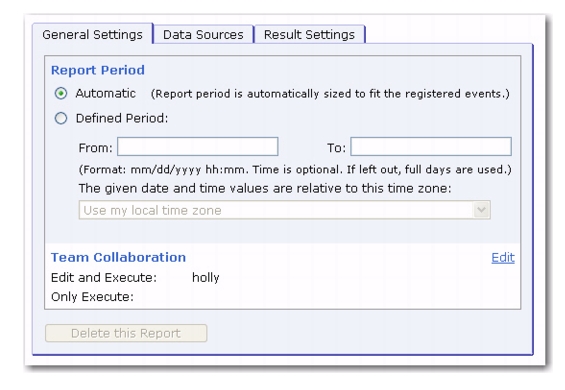Image resolution: width=565 pixels, height=390 pixels.
Task: Click the Only Execute label
Action: pyautogui.click(x=92, y=297)
